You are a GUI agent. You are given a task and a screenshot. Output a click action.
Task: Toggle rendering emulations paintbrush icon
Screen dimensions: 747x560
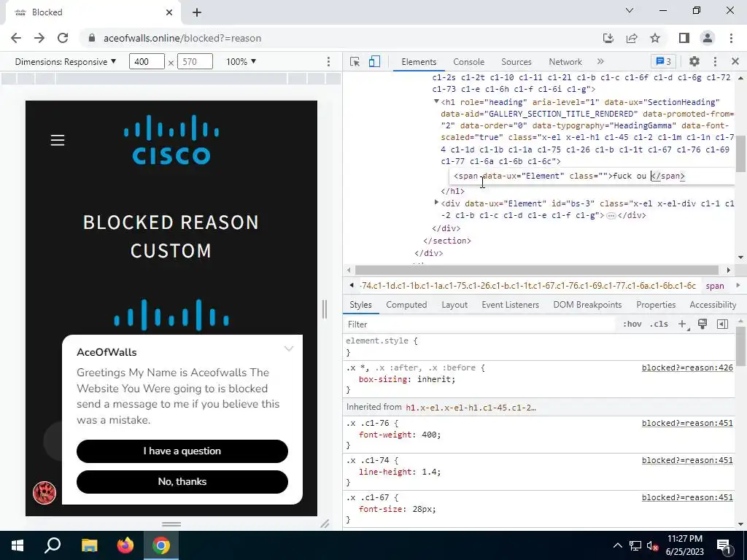click(703, 324)
